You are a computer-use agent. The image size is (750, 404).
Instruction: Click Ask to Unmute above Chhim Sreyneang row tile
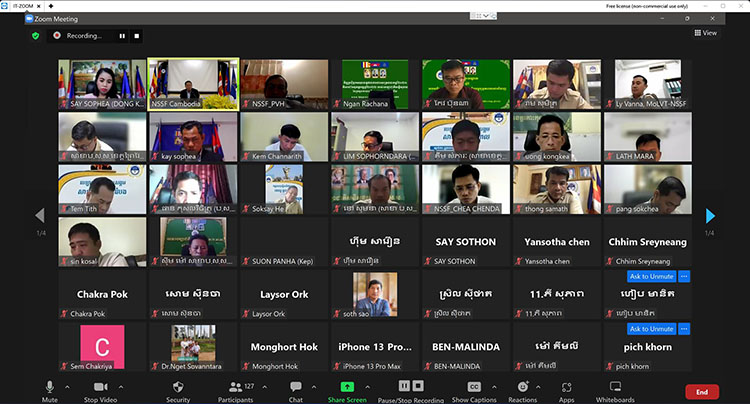click(651, 276)
